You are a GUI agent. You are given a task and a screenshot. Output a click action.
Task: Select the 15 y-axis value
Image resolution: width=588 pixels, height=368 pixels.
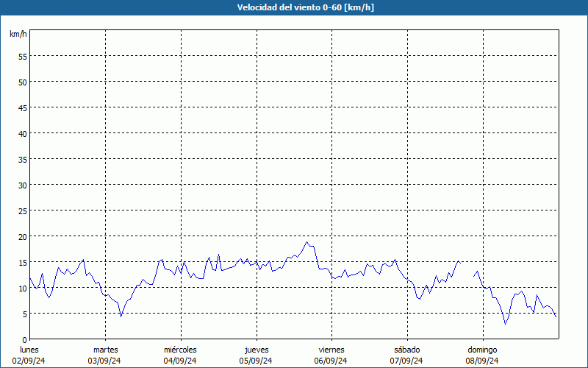(23, 263)
